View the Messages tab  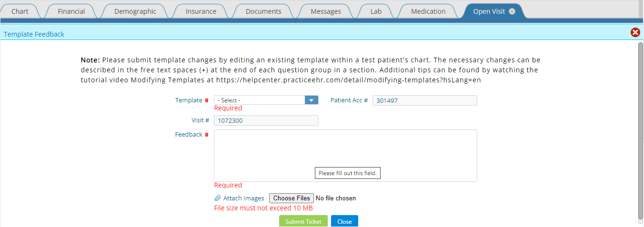click(x=326, y=11)
